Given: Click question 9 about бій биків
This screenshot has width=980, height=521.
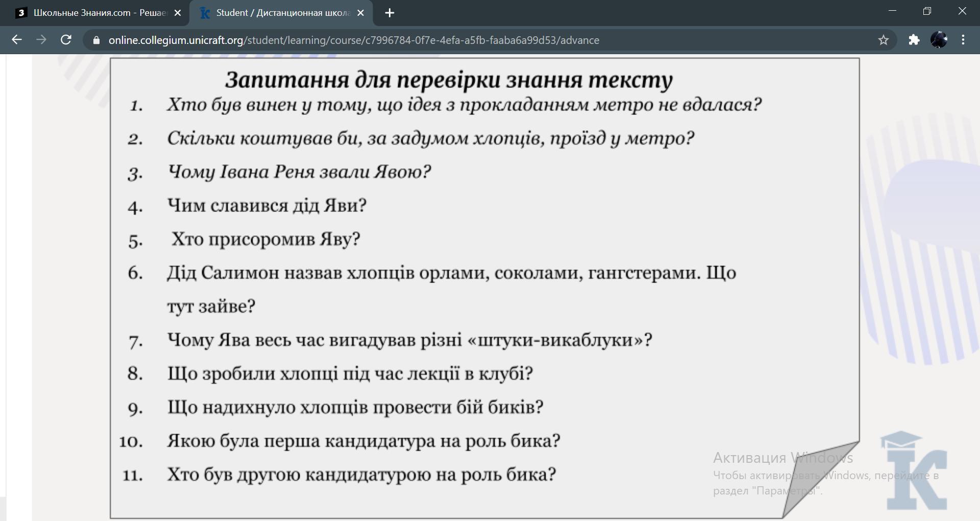Looking at the screenshot, I should click(x=355, y=408).
